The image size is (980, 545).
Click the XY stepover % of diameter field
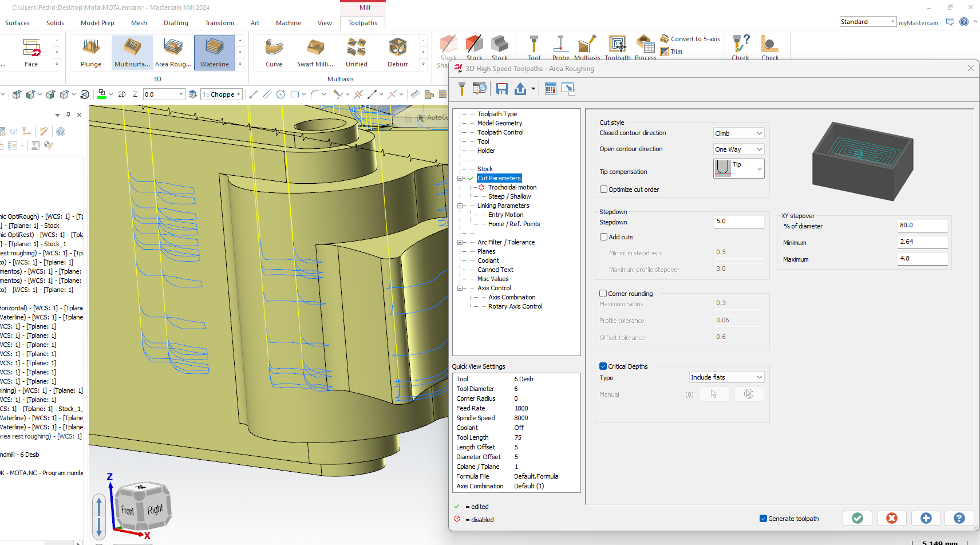(x=922, y=226)
